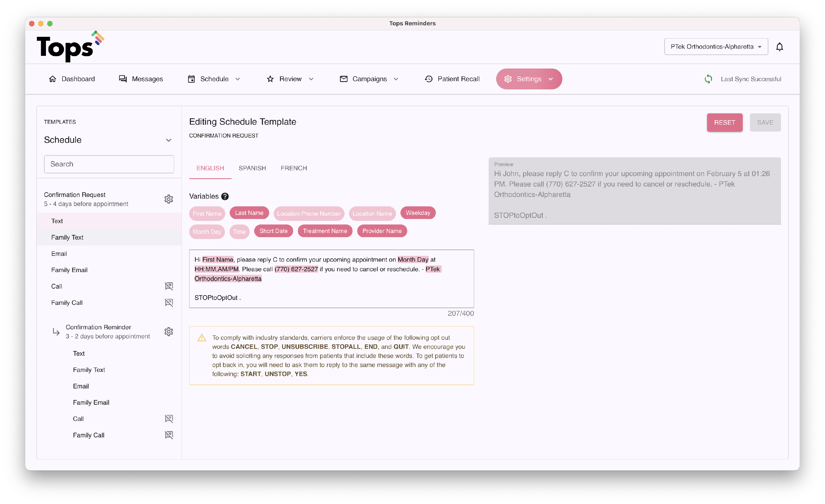Toggle the Weekday variable chip
825x504 pixels.
pyautogui.click(x=417, y=213)
